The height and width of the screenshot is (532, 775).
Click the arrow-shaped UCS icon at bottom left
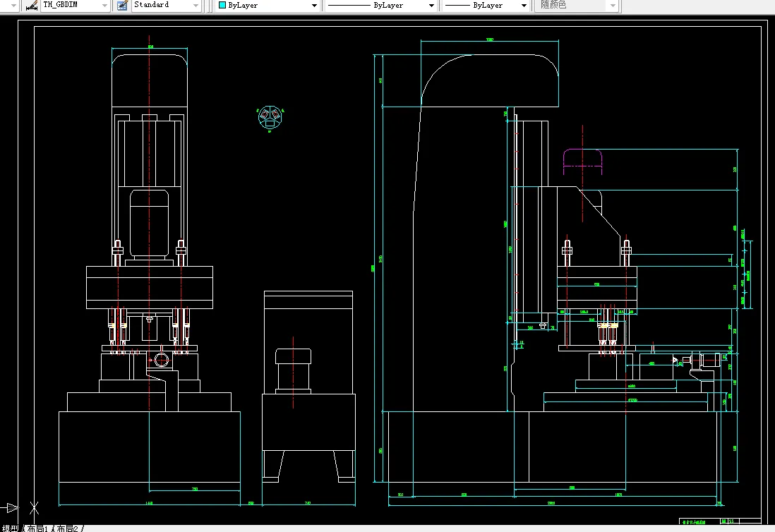click(11, 508)
